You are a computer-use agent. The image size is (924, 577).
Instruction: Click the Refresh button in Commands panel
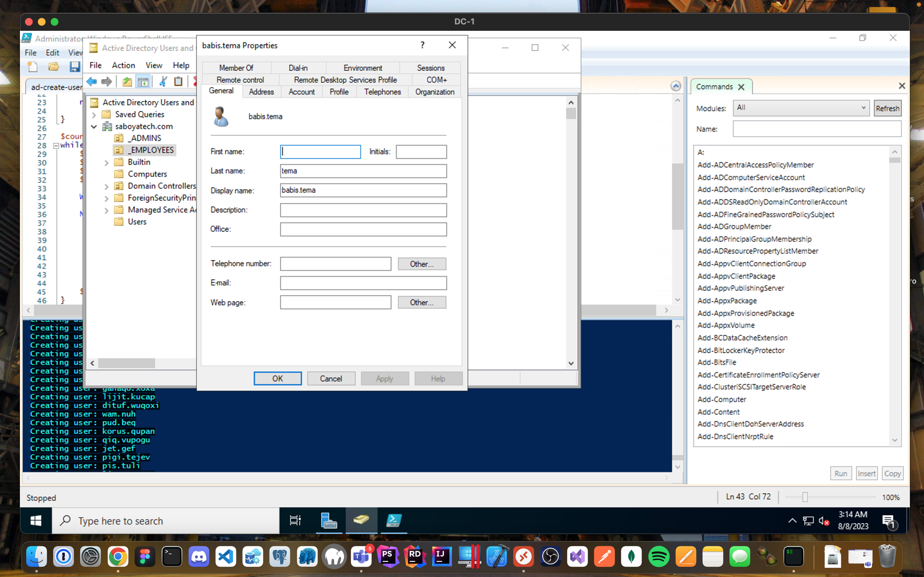point(887,108)
